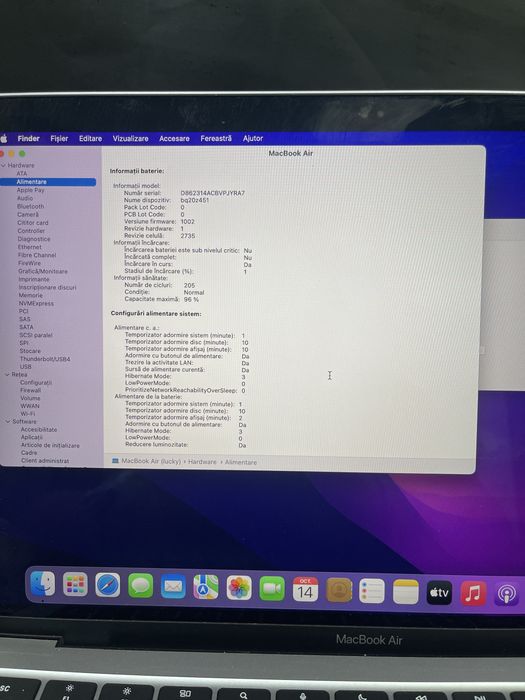
Task: Open Reminders app in the Dock
Action: click(x=372, y=591)
